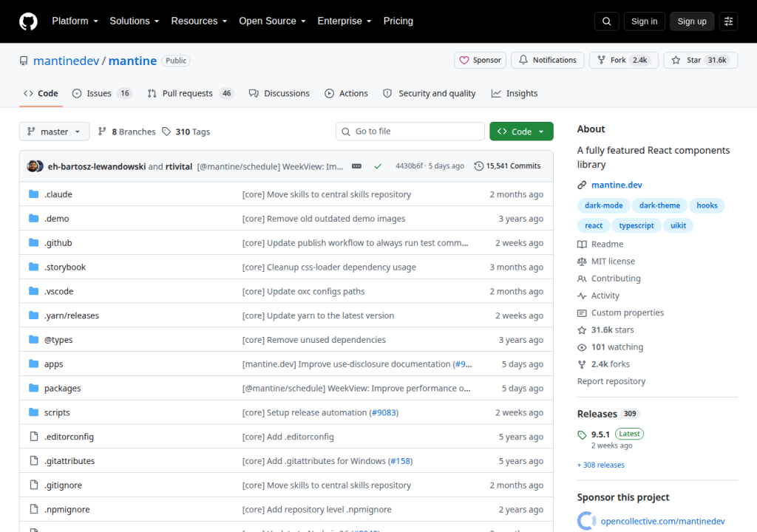
Task: Click the folder icon for .github
Action: pyautogui.click(x=34, y=242)
